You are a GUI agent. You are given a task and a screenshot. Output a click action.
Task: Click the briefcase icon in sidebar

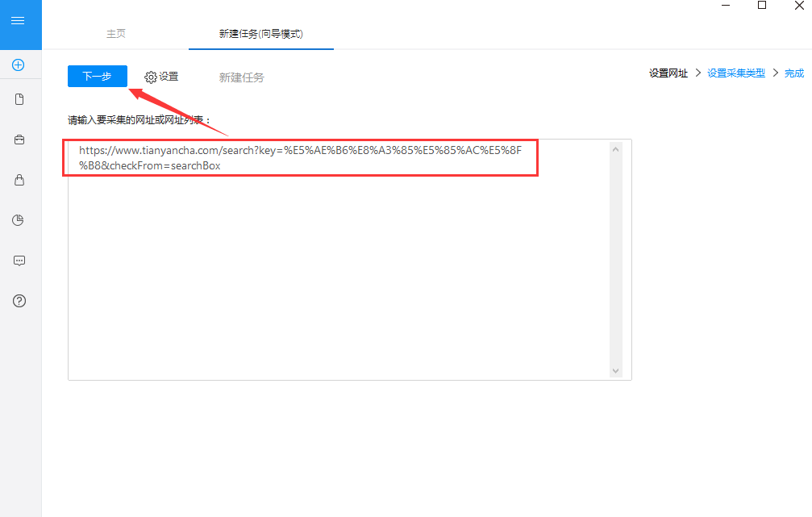click(x=19, y=139)
